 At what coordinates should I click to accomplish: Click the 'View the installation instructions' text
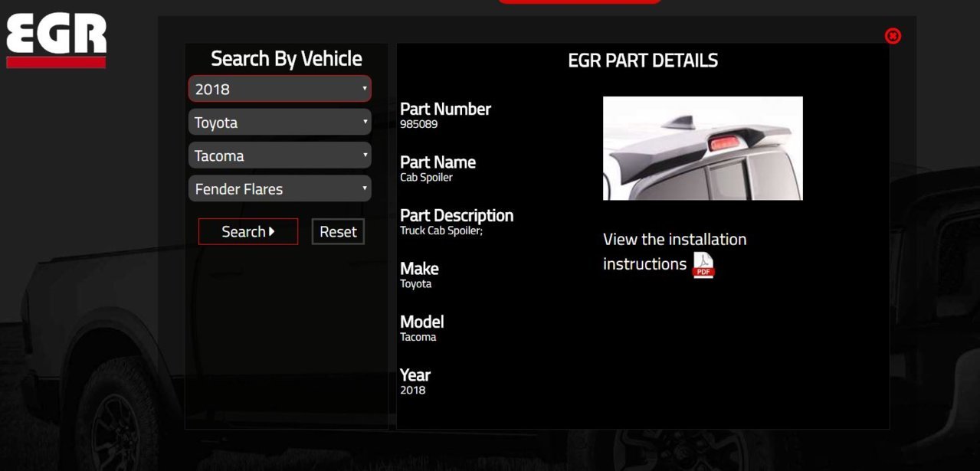pyautogui.click(x=674, y=251)
